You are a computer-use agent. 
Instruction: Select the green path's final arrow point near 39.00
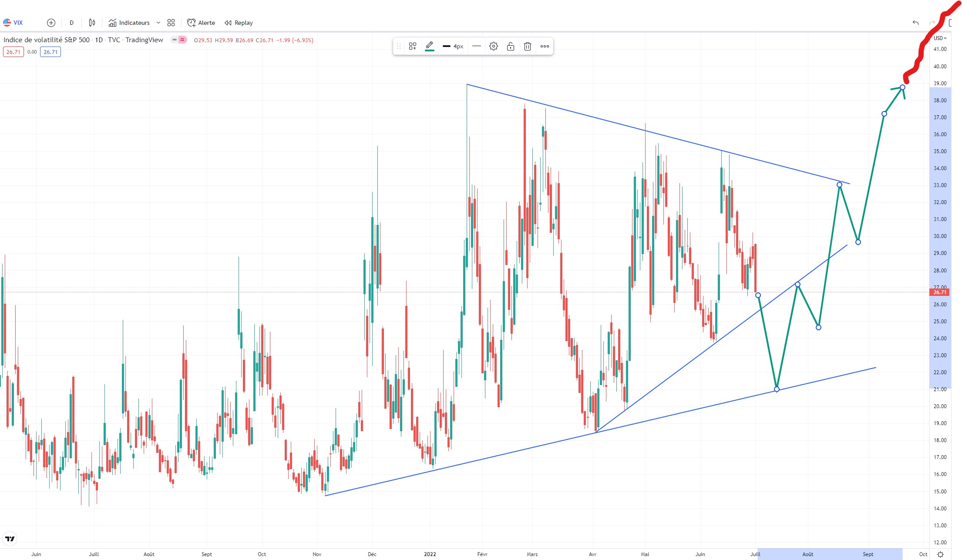point(903,87)
